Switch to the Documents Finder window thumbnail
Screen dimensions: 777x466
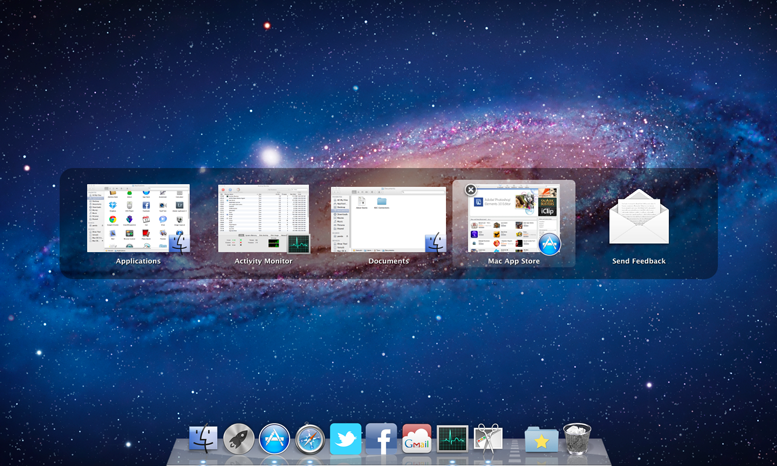click(388, 219)
